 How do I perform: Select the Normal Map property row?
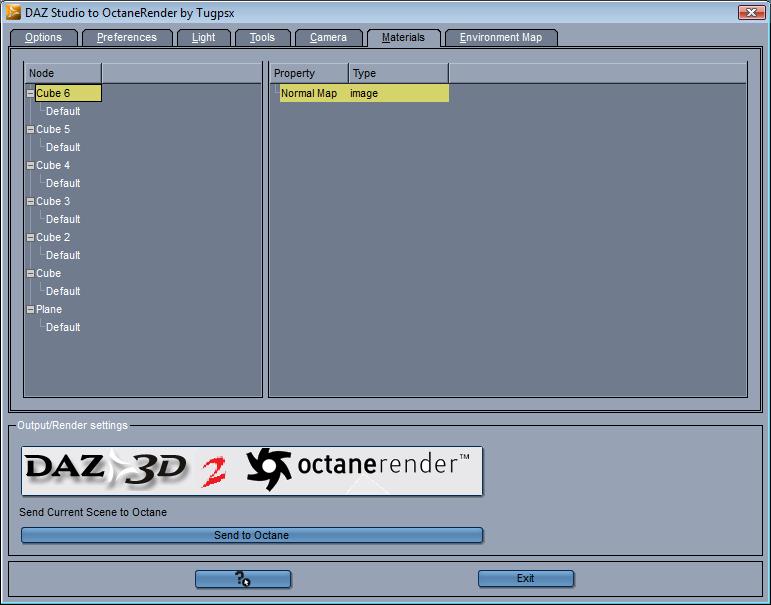pyautogui.click(x=364, y=93)
